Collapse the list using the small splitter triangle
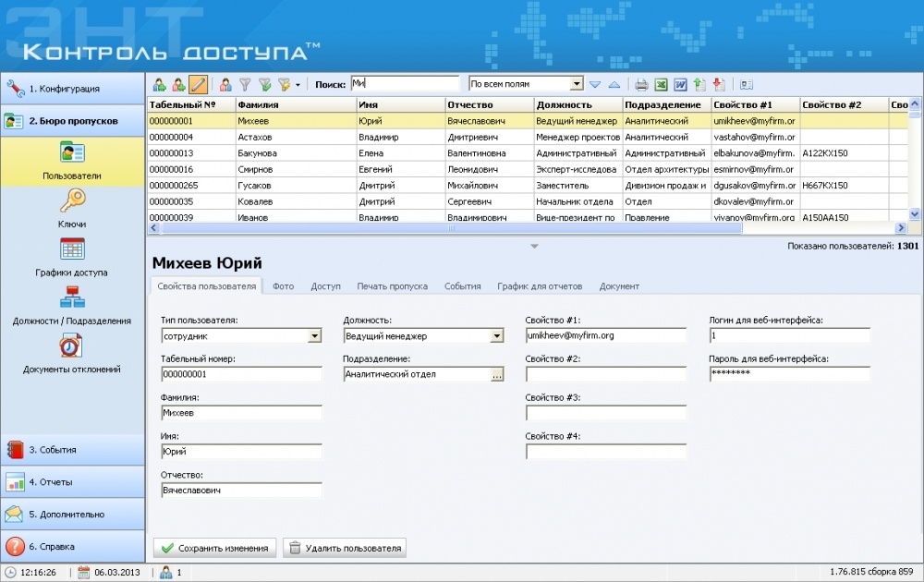This screenshot has height=582, width=924. pyautogui.click(x=534, y=247)
